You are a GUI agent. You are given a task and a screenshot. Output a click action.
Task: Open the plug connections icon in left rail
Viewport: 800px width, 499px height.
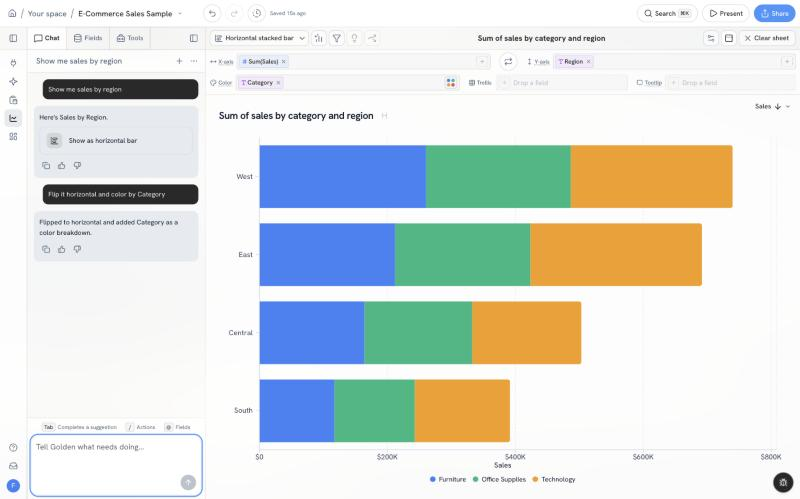point(13,63)
